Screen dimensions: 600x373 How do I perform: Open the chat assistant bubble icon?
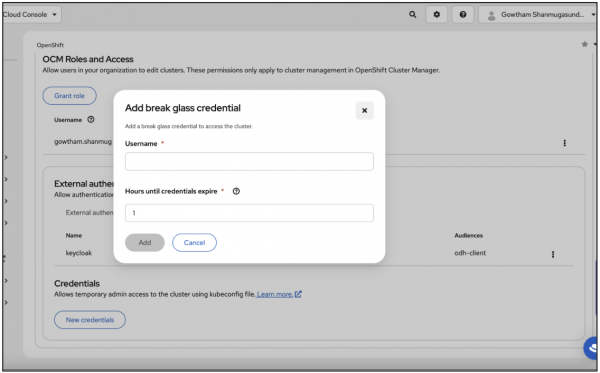click(x=592, y=348)
